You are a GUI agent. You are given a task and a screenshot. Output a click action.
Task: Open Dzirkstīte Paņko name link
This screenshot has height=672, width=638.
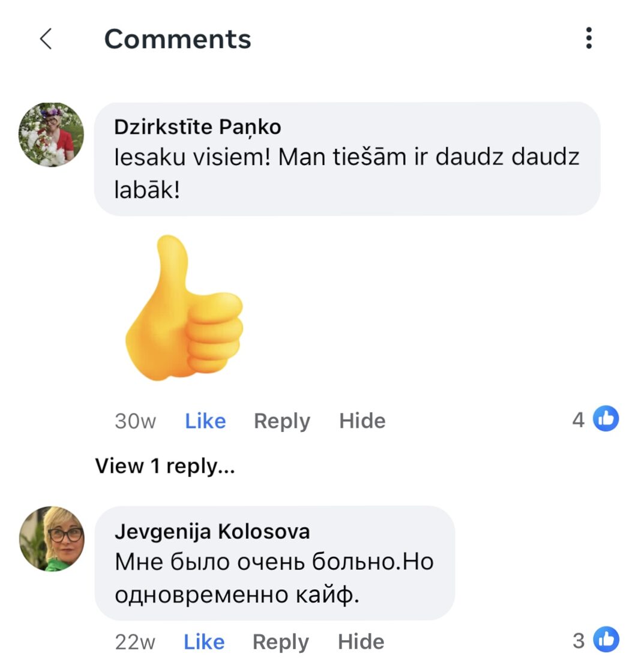[x=197, y=127]
